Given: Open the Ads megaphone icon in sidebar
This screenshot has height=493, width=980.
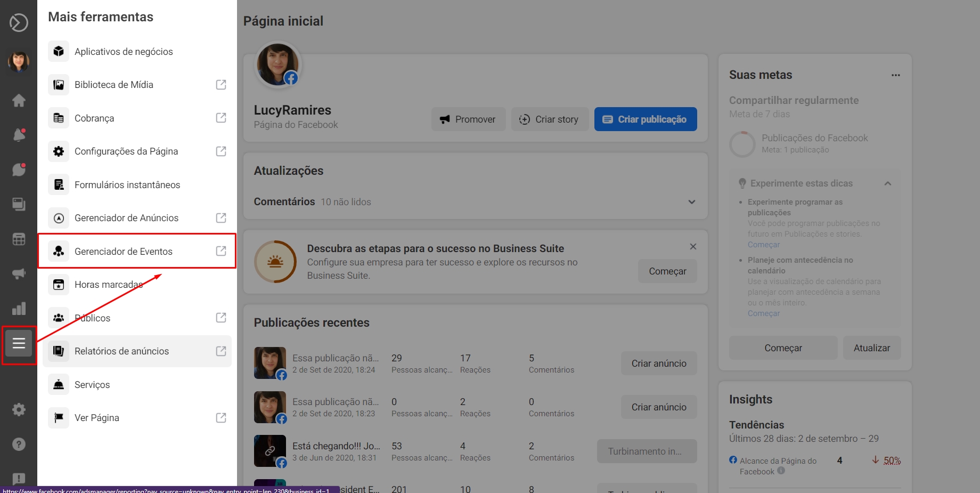Looking at the screenshot, I should [19, 274].
